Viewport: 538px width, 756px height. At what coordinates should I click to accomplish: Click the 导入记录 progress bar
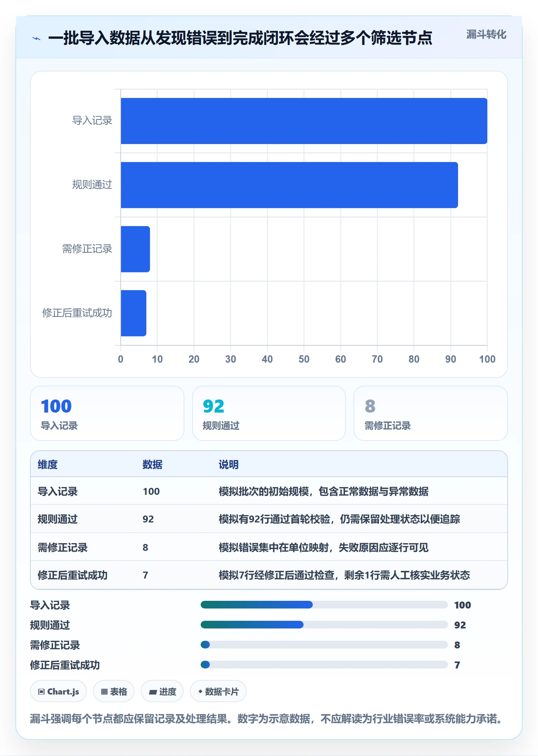[x=324, y=605]
